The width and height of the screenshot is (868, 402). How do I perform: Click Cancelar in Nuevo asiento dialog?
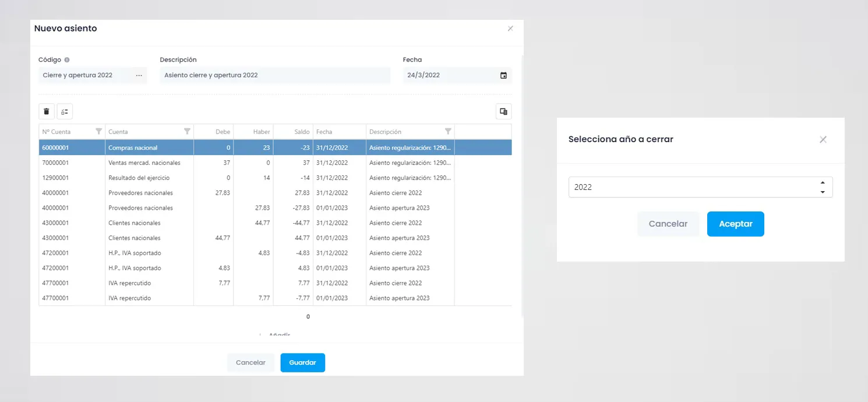(x=250, y=362)
